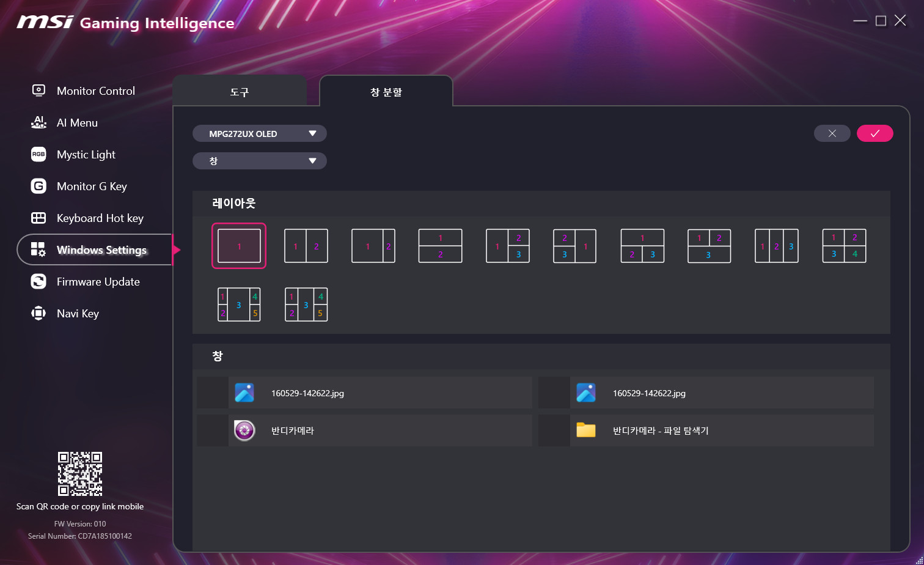Switch to the 도구 tab

pyautogui.click(x=240, y=92)
